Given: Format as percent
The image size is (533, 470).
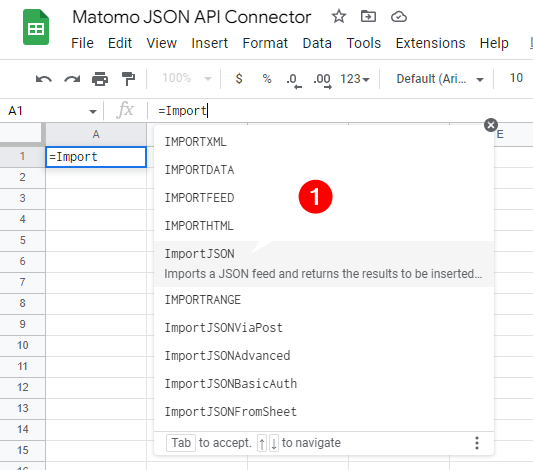Looking at the screenshot, I should pos(267,79).
